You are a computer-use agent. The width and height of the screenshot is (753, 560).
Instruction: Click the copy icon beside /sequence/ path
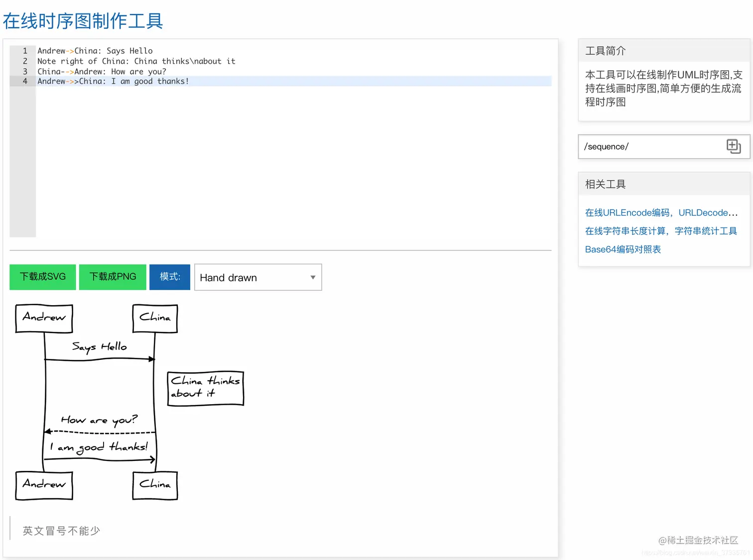(x=733, y=146)
